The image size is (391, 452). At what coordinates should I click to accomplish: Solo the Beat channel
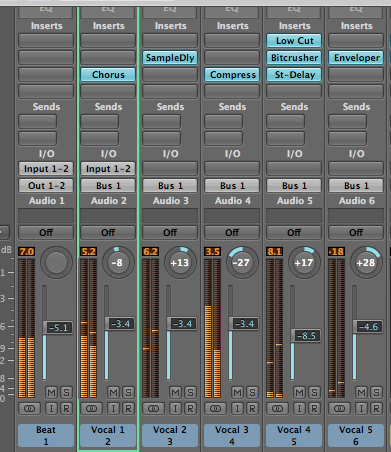(66, 392)
